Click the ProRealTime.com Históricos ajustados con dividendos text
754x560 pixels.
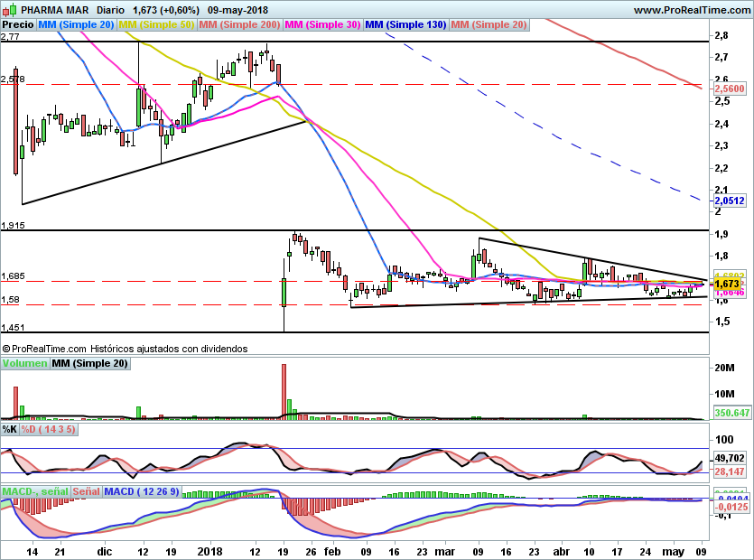point(125,349)
